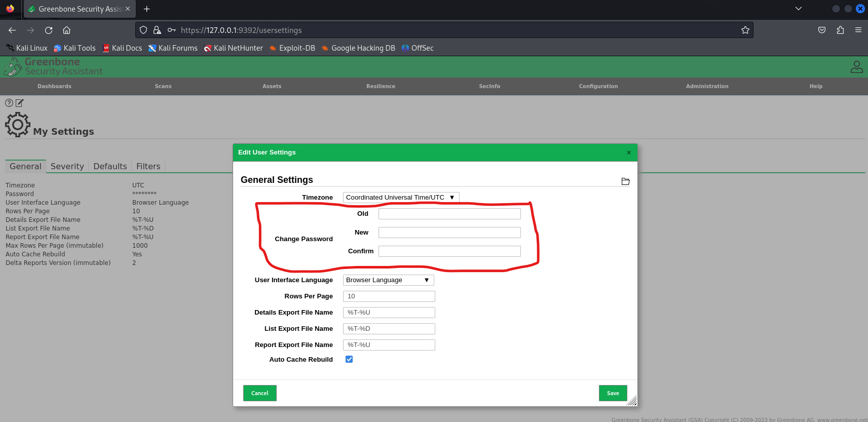Click the Old password field
This screenshot has height=422, width=868.
coord(449,214)
